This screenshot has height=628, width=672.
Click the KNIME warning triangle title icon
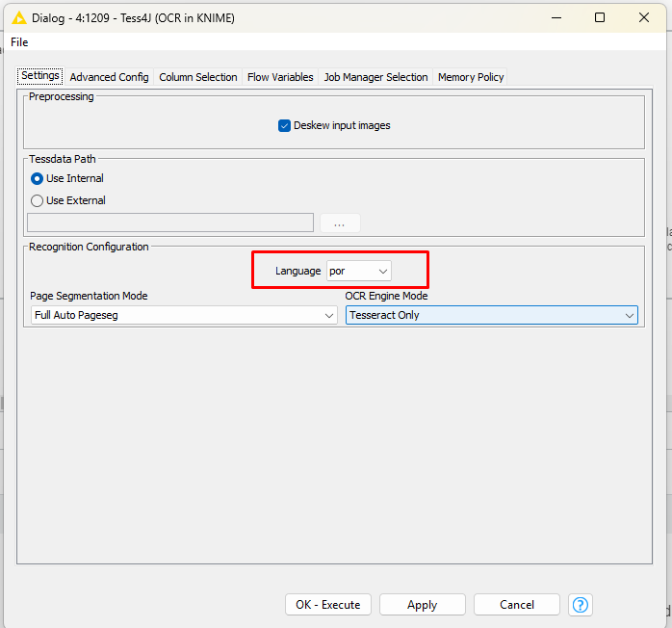(x=17, y=17)
